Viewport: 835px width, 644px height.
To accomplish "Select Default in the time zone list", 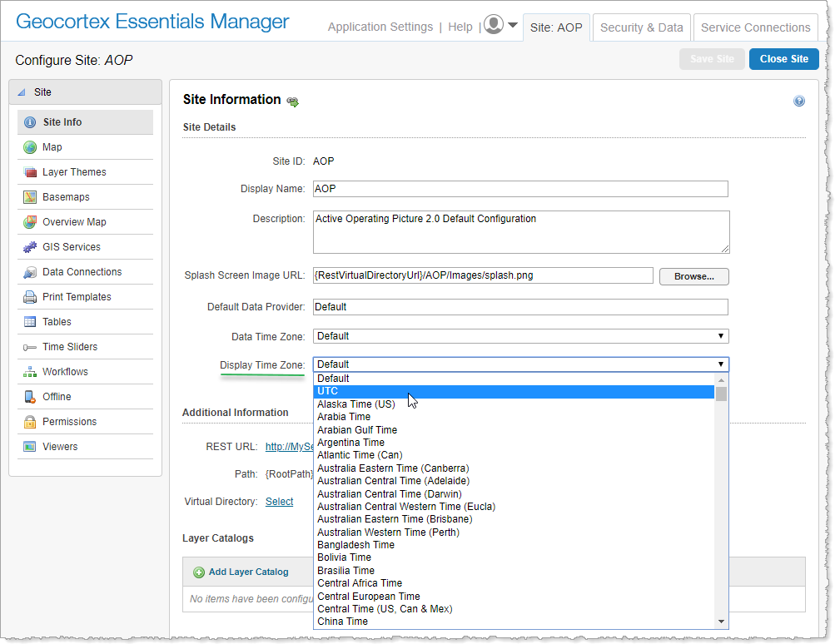I will click(x=514, y=379).
